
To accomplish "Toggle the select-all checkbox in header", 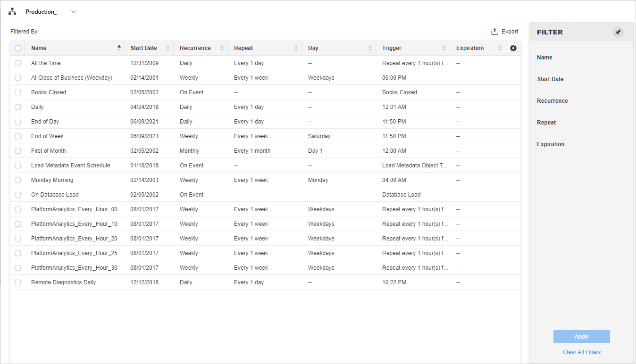I will pos(18,48).
